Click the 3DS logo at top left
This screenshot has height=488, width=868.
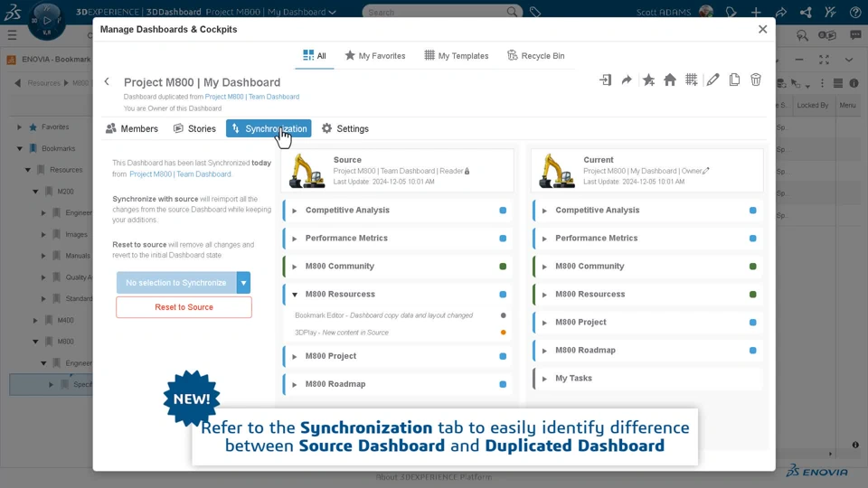click(x=13, y=12)
